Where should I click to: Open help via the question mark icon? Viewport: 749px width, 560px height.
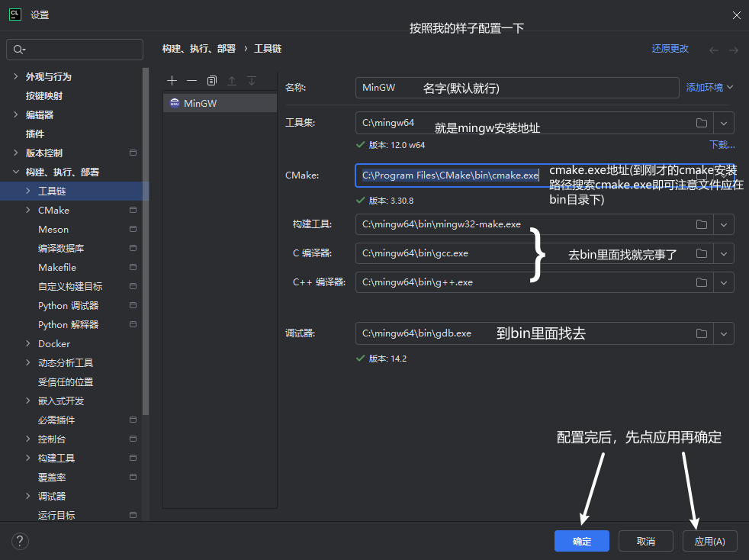[20, 541]
